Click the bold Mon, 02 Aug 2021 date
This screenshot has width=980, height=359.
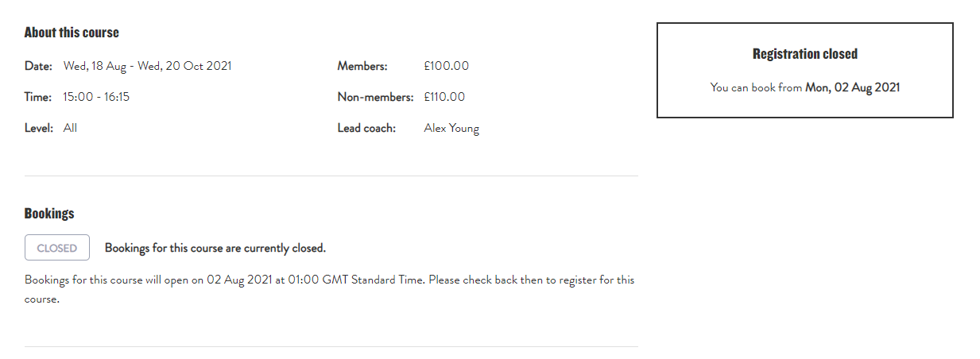[852, 87]
